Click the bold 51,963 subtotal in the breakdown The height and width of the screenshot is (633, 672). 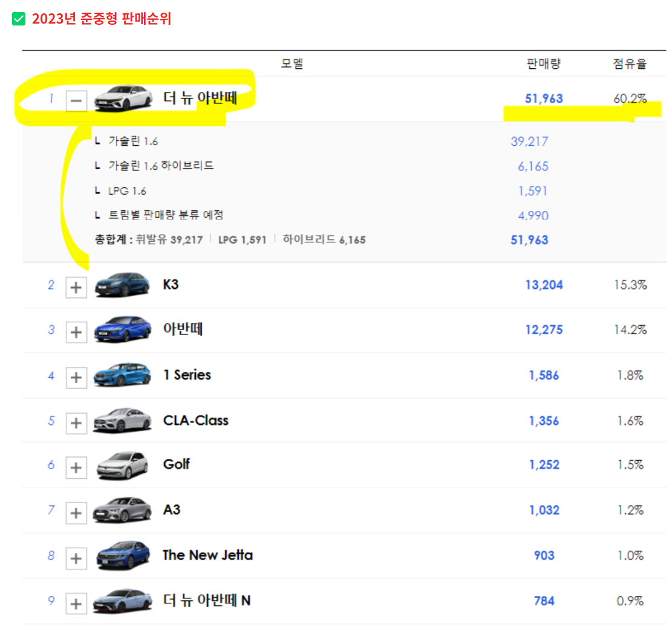[x=529, y=240]
